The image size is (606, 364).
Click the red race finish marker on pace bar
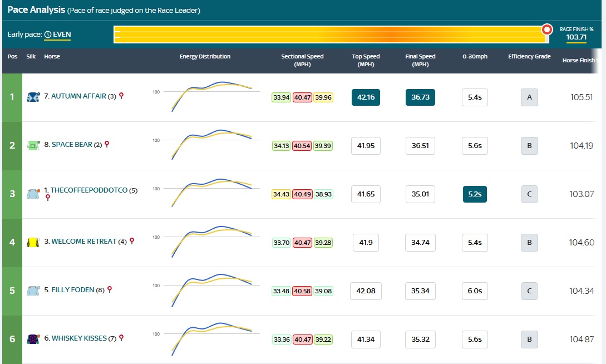pyautogui.click(x=547, y=29)
